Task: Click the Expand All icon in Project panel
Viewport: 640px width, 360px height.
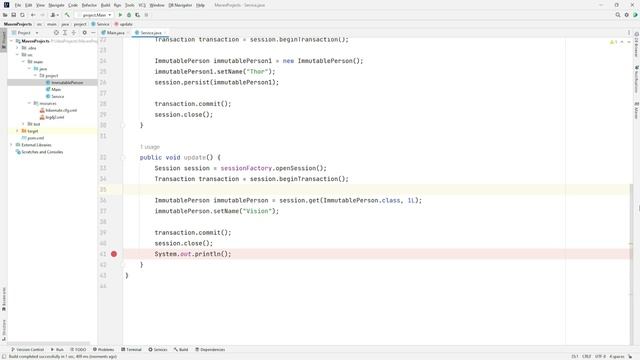Action: [x=65, y=33]
